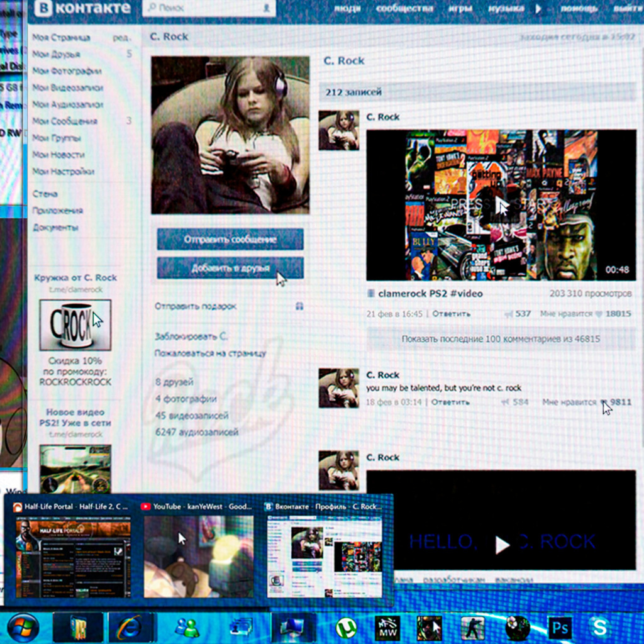Click the ред. edit link
Viewport: 644px width, 644px height.
[121, 38]
